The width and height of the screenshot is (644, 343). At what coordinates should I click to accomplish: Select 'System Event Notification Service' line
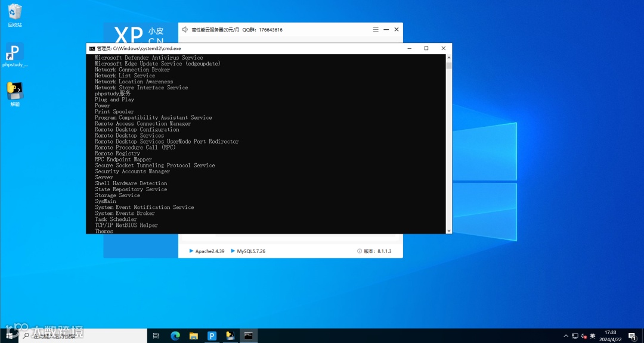144,207
